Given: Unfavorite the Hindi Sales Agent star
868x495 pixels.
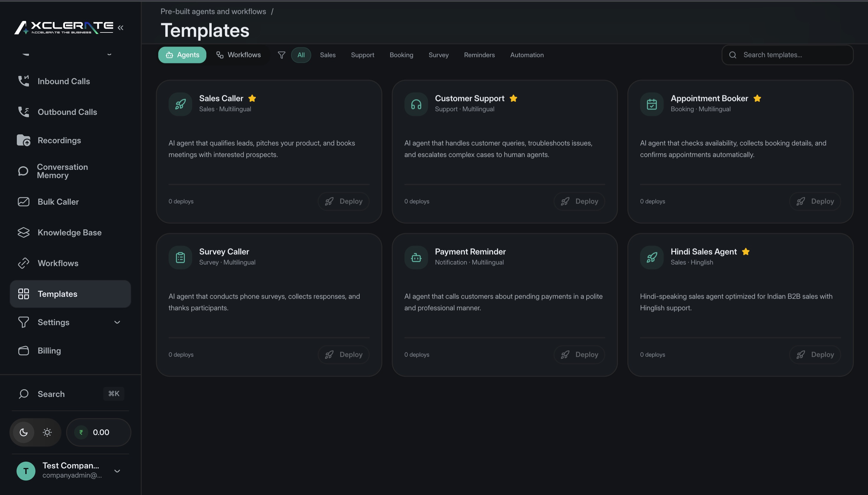Looking at the screenshot, I should coord(745,252).
